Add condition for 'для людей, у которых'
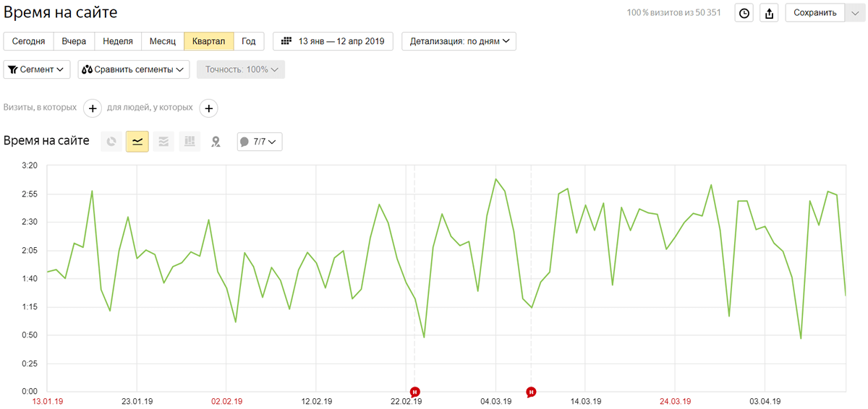 [x=208, y=108]
